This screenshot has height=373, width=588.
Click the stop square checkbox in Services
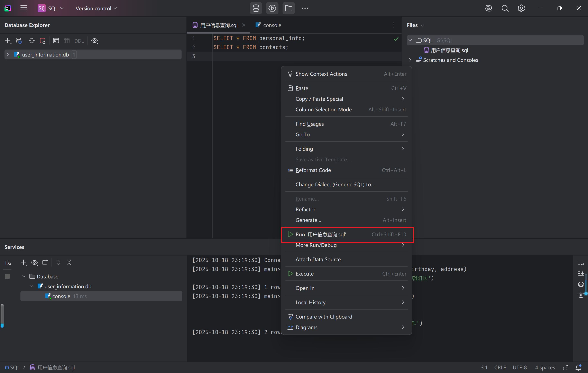point(7,276)
